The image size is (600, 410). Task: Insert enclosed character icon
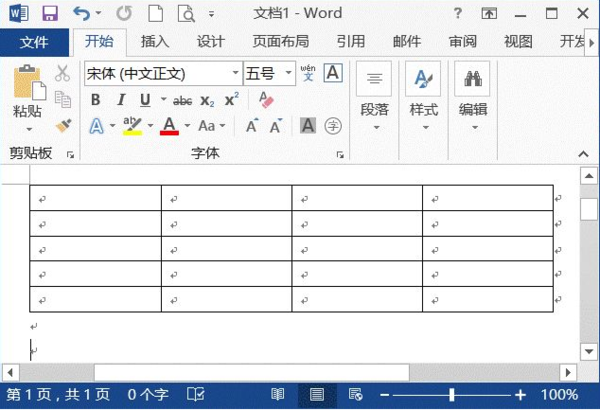tap(333, 126)
